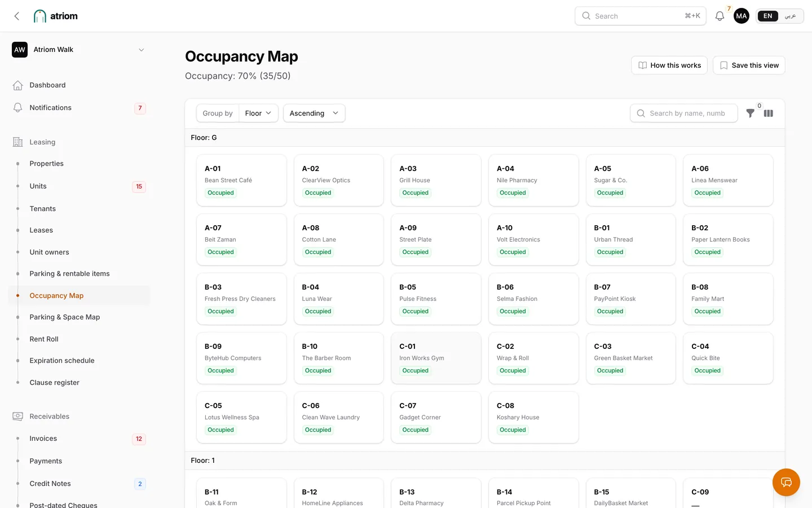Screen dimensions: 812x508
Task: Click the Notifications count badge 7
Action: click(x=140, y=108)
